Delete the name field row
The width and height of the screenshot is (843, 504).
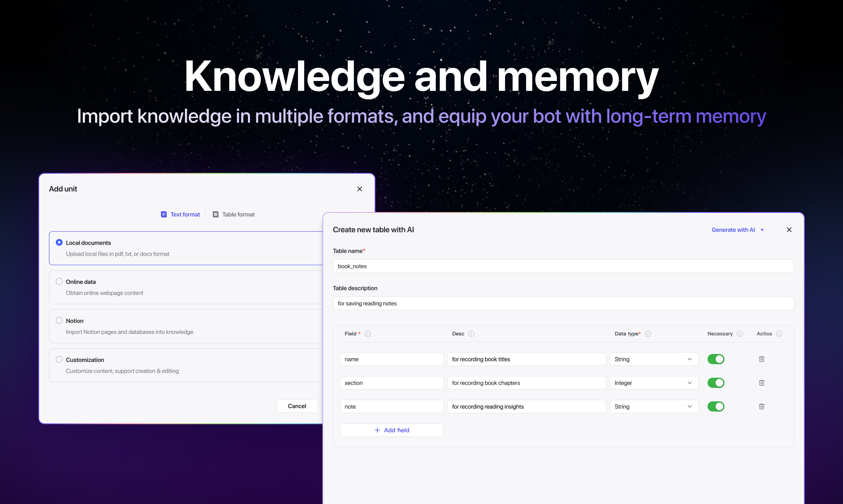tap(761, 359)
